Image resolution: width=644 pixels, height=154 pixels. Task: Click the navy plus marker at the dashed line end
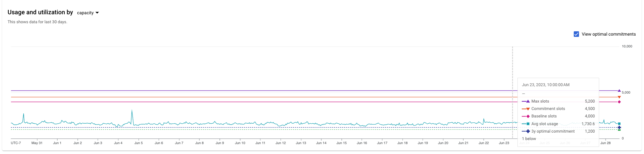pos(619,127)
